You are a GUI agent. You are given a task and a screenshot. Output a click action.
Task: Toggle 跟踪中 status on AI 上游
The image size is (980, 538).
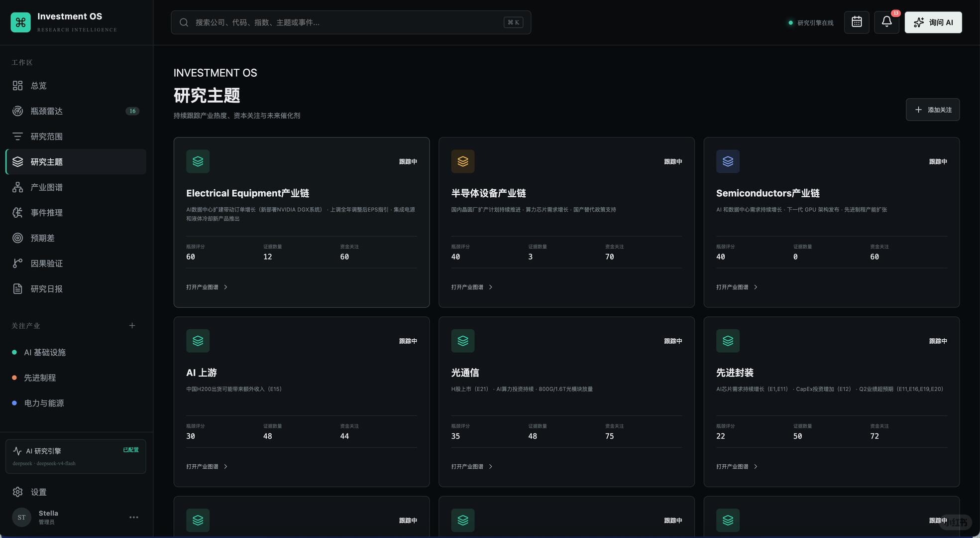coord(408,341)
